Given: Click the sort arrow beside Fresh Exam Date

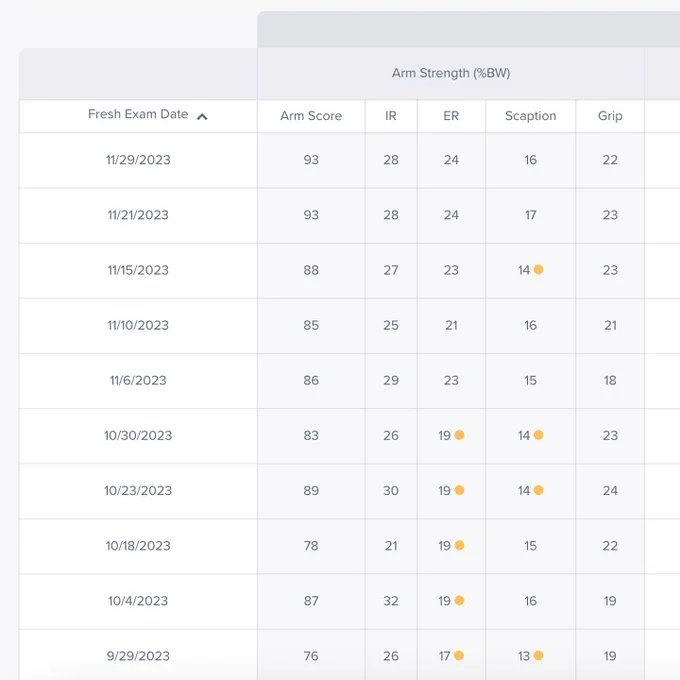Looking at the screenshot, I should coord(202,117).
